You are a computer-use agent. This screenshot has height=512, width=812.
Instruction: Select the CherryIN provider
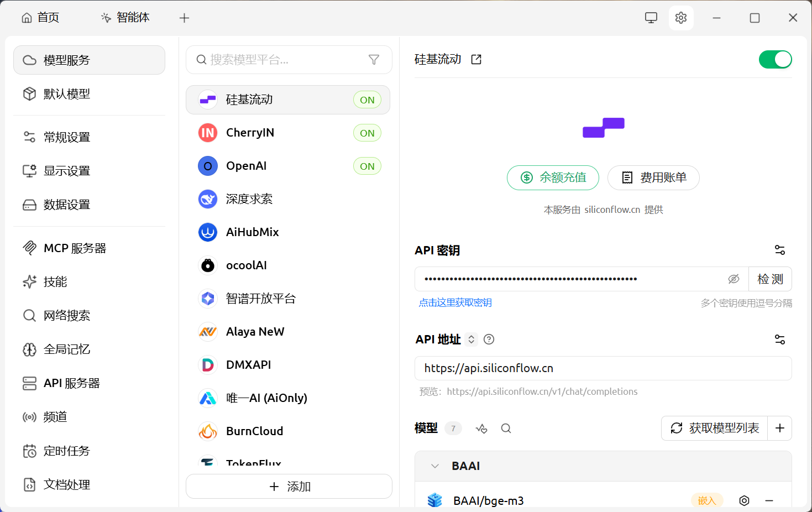288,133
